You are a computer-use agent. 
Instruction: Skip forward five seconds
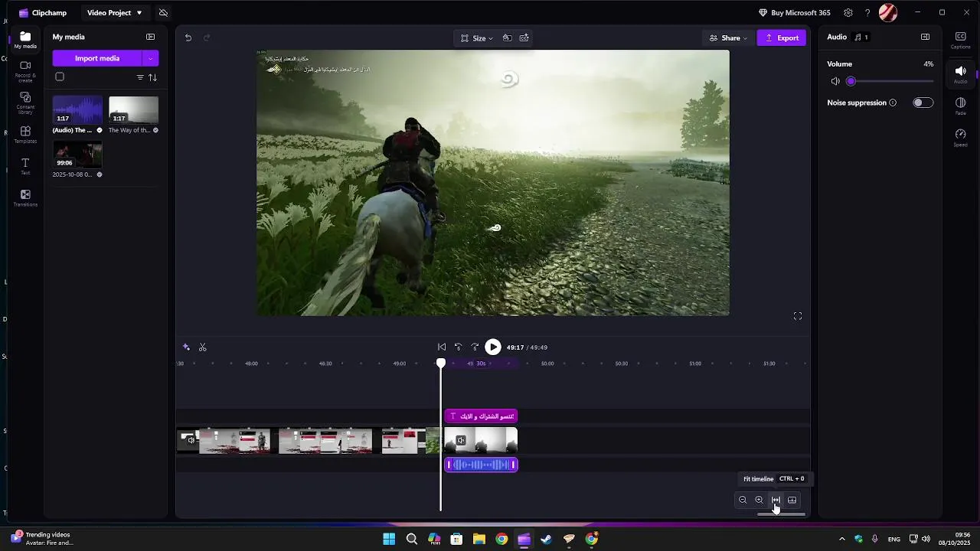(x=475, y=347)
